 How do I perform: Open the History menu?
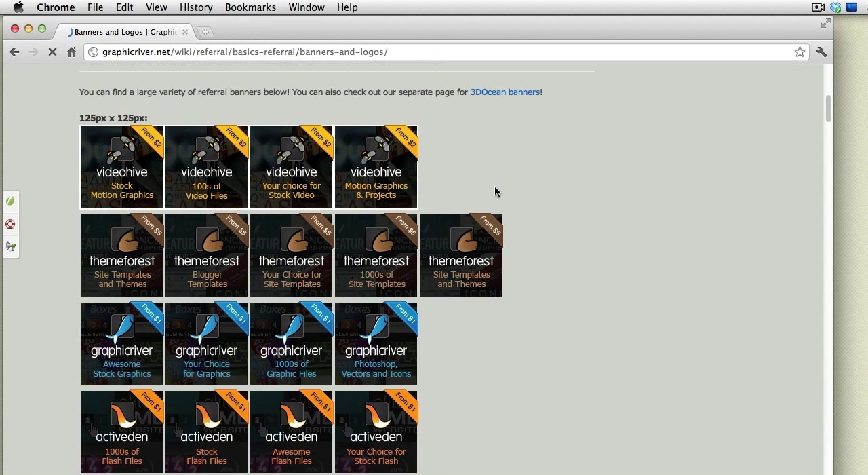(x=196, y=7)
